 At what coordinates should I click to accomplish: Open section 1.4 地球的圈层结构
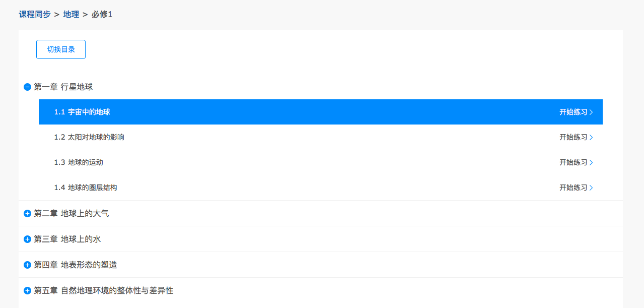click(86, 188)
